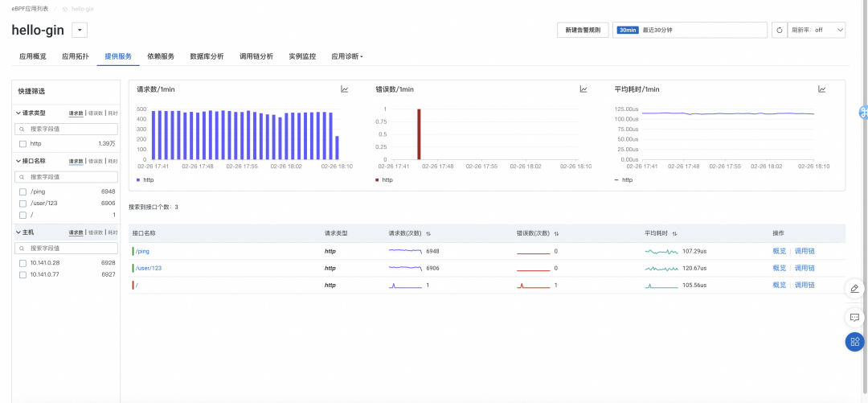Switch to the 依赖服务 tab
Viewport: 868px width, 403px height.
[x=161, y=56]
